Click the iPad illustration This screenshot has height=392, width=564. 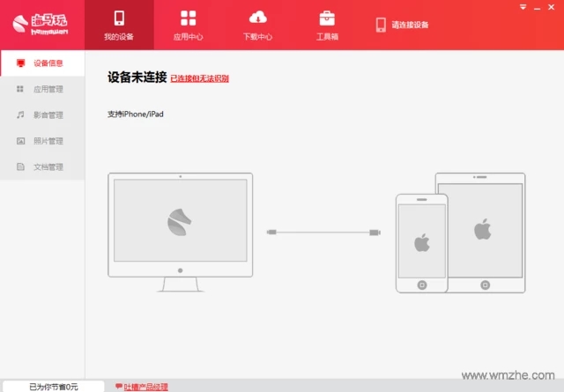coord(482,233)
